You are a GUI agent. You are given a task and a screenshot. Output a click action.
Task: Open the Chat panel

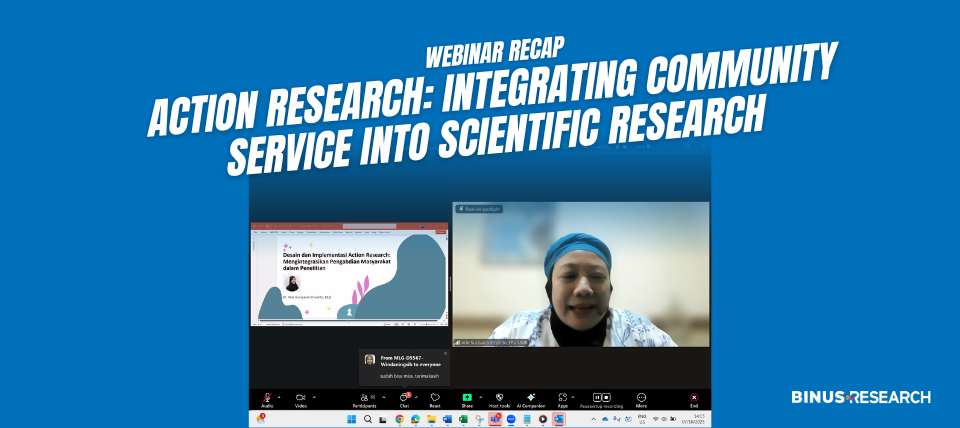404,398
